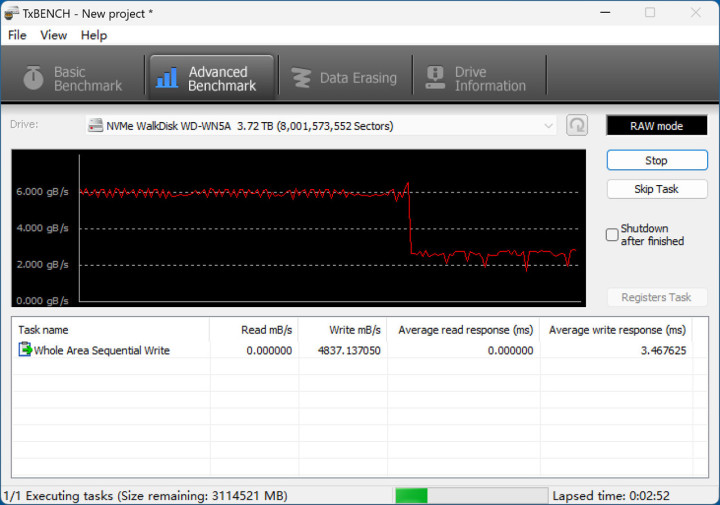Click the Task name column header
Screen dimensions: 720x505
111,330
